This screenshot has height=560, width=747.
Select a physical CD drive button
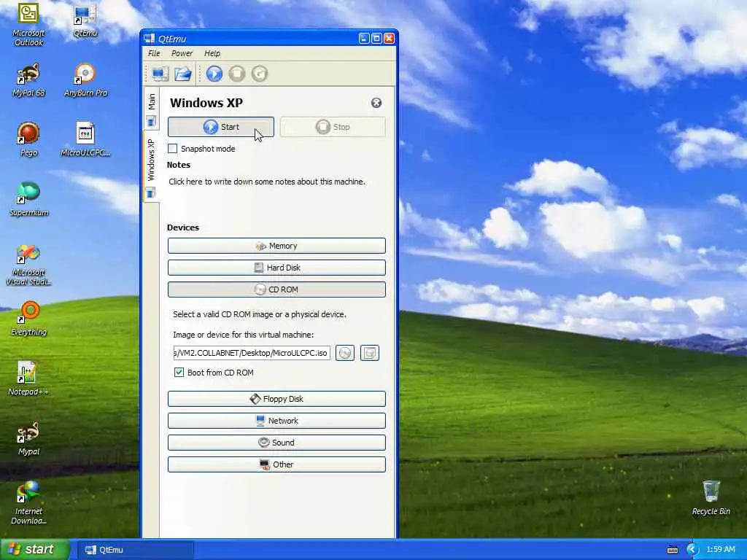pyautogui.click(x=345, y=353)
